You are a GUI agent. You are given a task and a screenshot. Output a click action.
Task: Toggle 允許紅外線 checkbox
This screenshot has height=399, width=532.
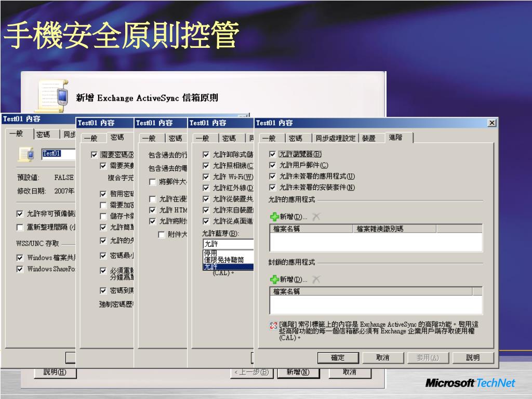pos(206,188)
